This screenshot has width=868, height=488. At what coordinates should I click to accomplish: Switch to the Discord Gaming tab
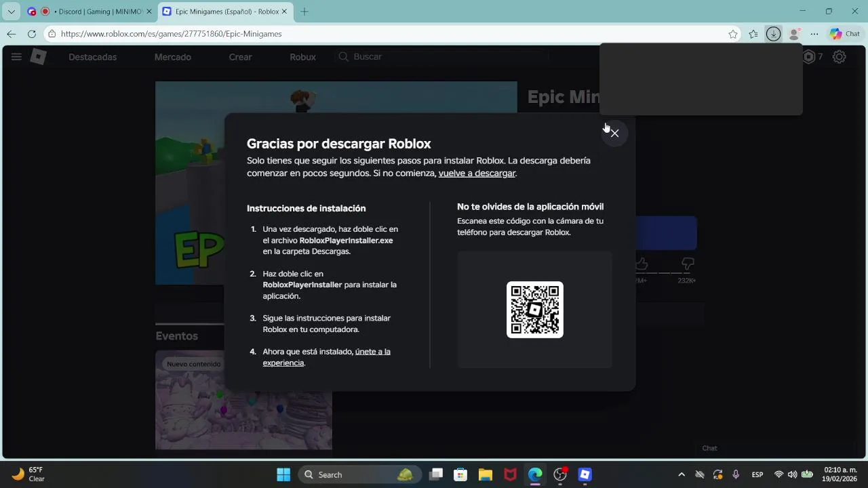click(89, 12)
